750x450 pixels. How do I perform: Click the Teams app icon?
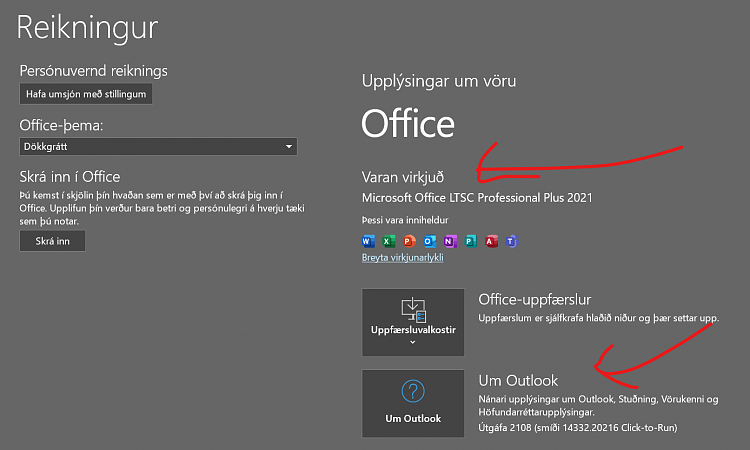pyautogui.click(x=512, y=241)
